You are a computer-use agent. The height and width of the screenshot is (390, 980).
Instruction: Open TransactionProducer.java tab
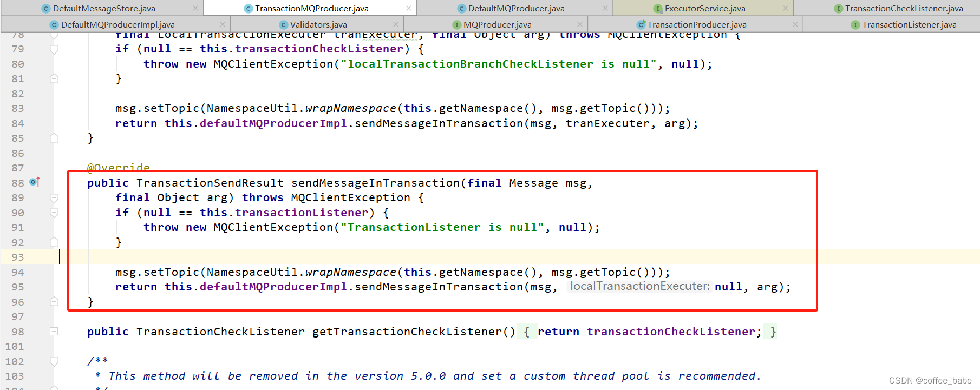click(x=697, y=24)
